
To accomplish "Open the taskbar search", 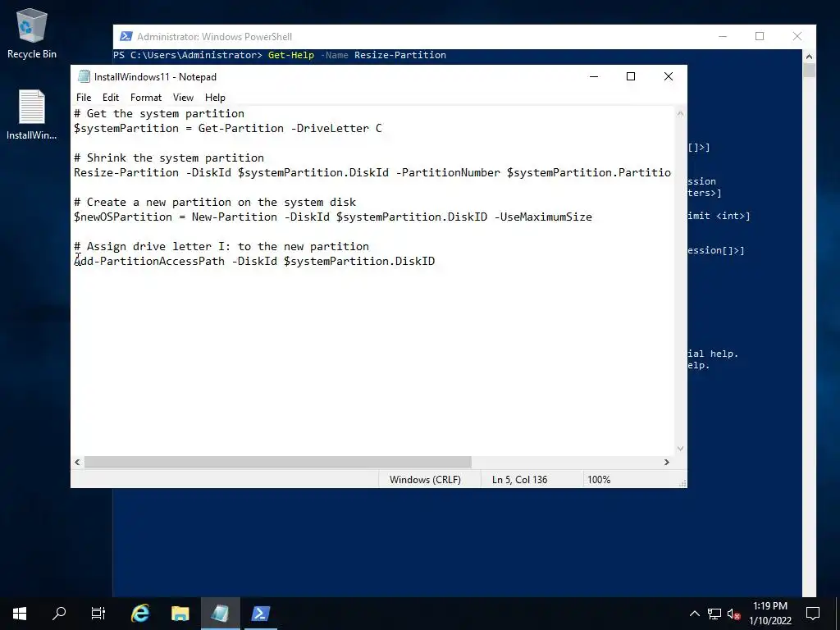I will (x=59, y=614).
